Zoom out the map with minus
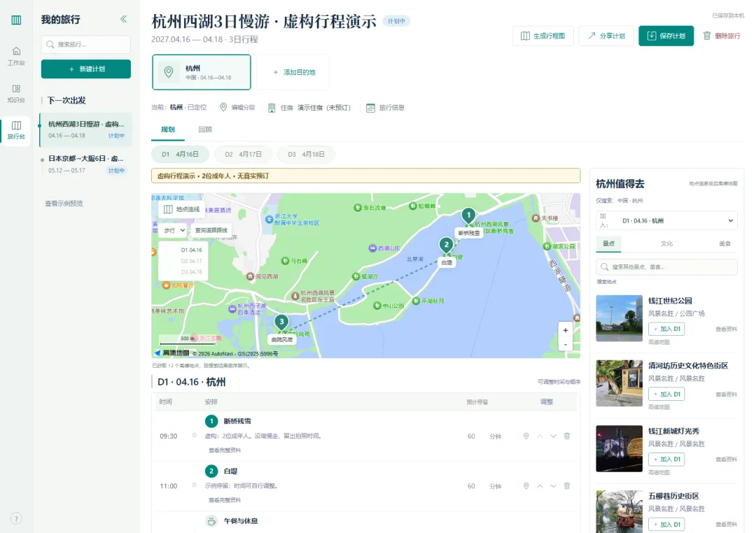 point(565,345)
